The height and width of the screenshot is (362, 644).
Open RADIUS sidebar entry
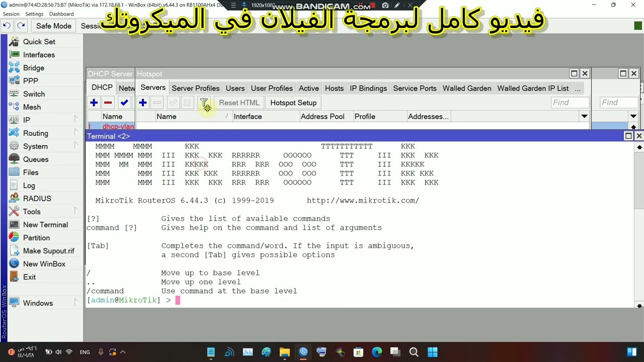(x=37, y=199)
